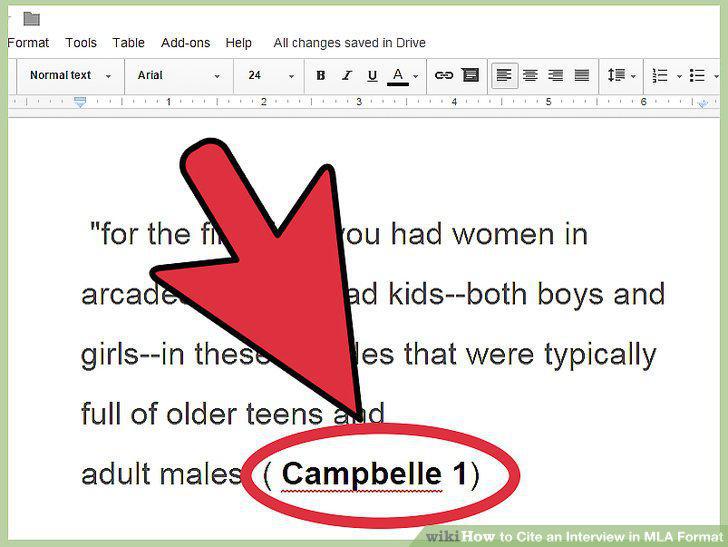This screenshot has height=547, width=728.
Task: Click the right indent marker on the ruler
Action: point(702,103)
